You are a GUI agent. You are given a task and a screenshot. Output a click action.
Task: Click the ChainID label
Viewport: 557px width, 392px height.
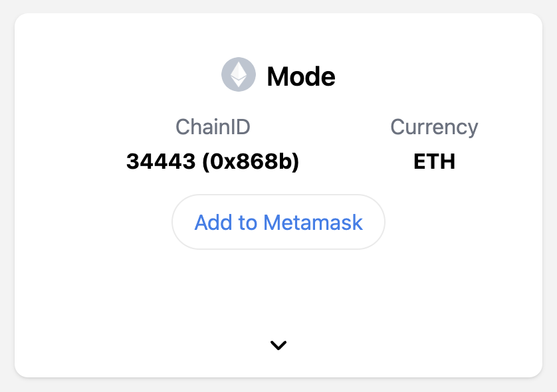pyautogui.click(x=214, y=127)
